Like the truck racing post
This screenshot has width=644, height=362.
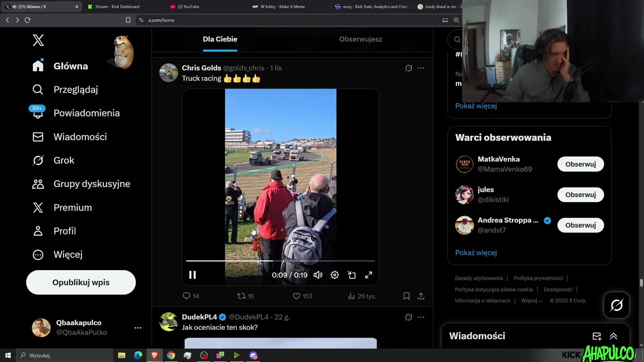(x=302, y=296)
